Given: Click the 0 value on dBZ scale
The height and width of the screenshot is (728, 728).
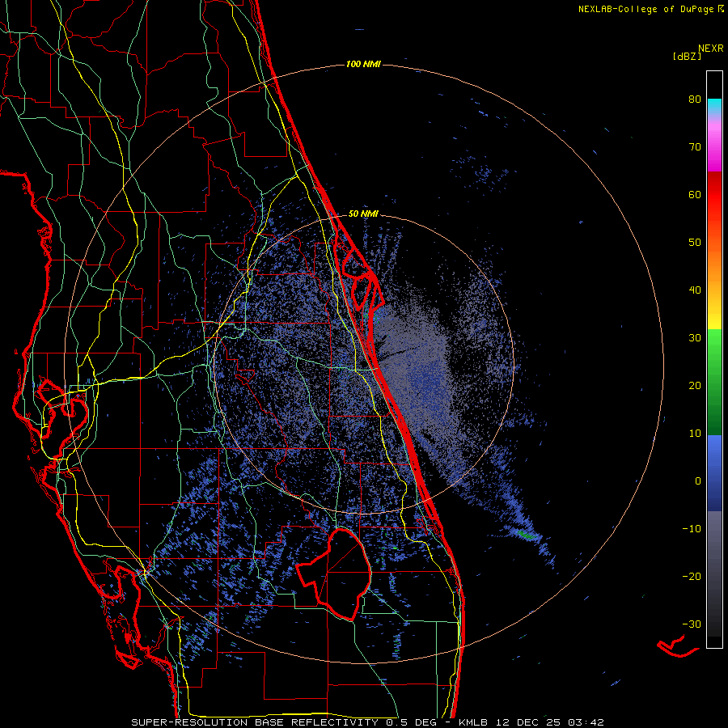Looking at the screenshot, I should pyautogui.click(x=698, y=481).
